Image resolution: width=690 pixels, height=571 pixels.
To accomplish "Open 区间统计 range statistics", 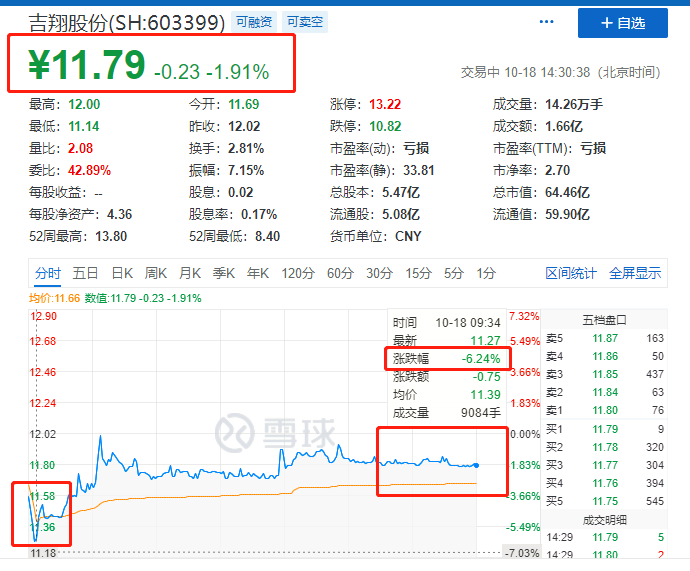I will tap(571, 273).
